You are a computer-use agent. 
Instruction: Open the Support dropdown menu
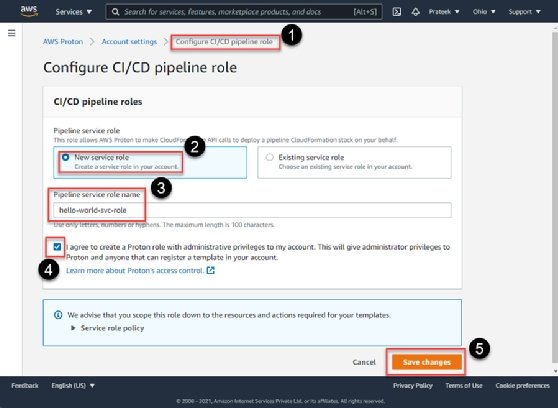(525, 12)
